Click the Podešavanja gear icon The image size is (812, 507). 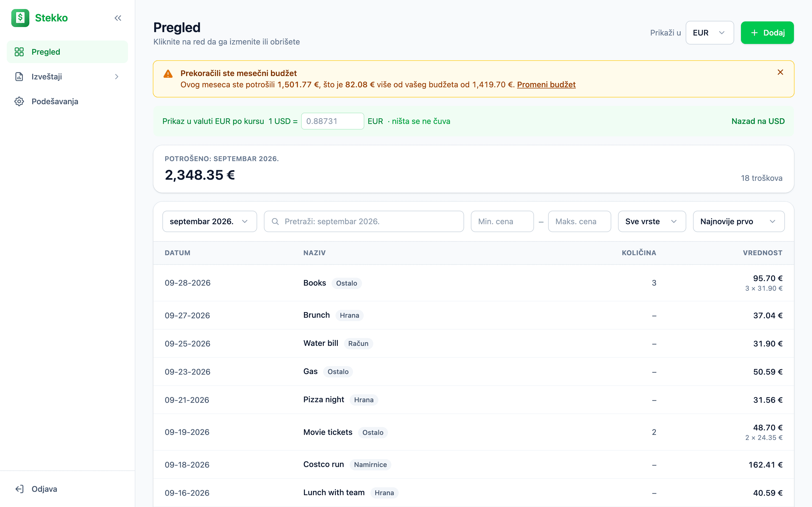click(19, 102)
